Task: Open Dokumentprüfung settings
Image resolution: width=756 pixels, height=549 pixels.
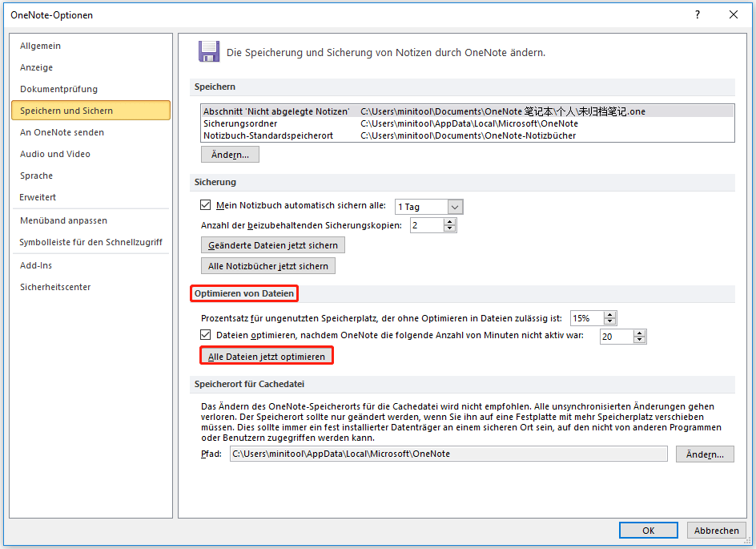Action: pos(58,89)
